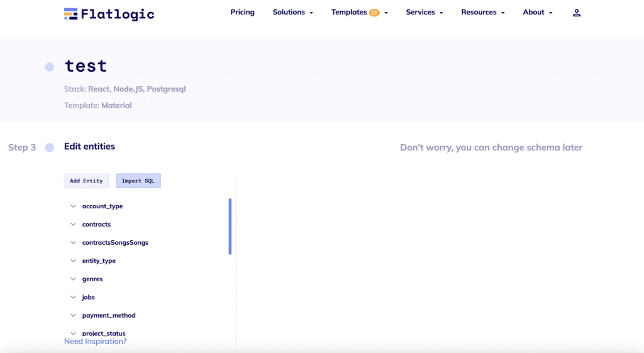Click the entity list scrollbar
Screen dimensions: 644x353
click(x=230, y=227)
